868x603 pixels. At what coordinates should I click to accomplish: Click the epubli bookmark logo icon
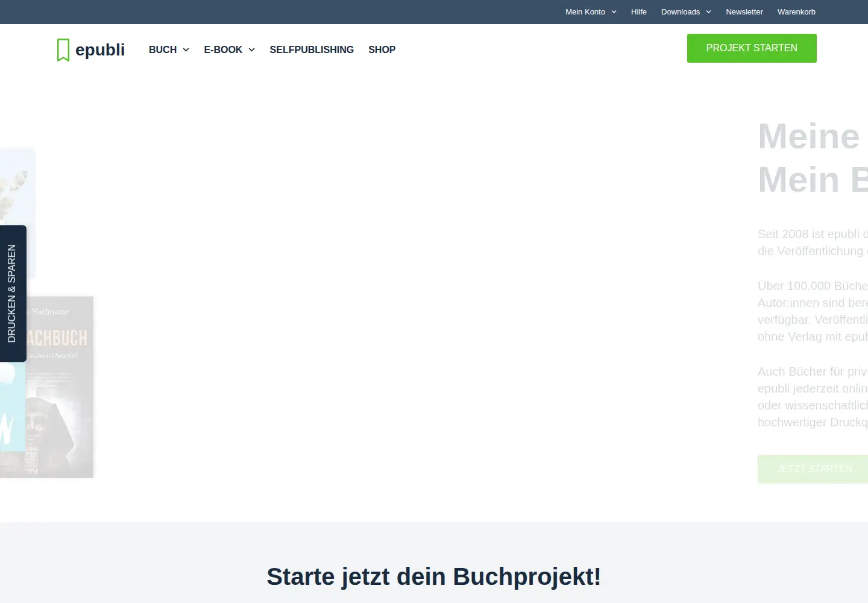pos(63,50)
